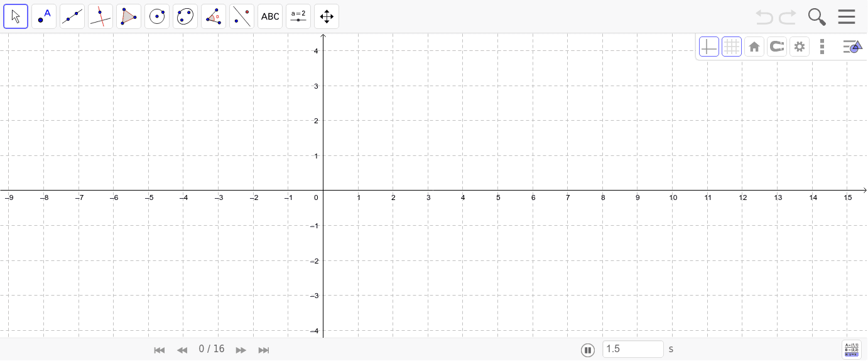
Task: Select the Move arrow tool
Action: (16, 16)
